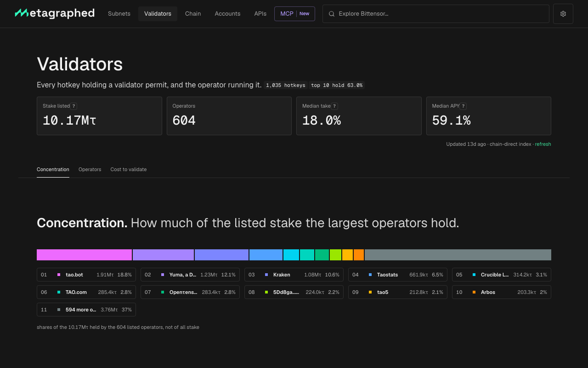
Task: Switch to Cost to validate tab
Action: (x=129, y=169)
